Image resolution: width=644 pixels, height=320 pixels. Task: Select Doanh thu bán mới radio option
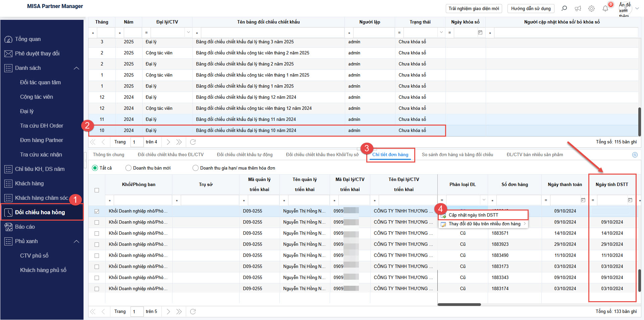click(x=128, y=168)
